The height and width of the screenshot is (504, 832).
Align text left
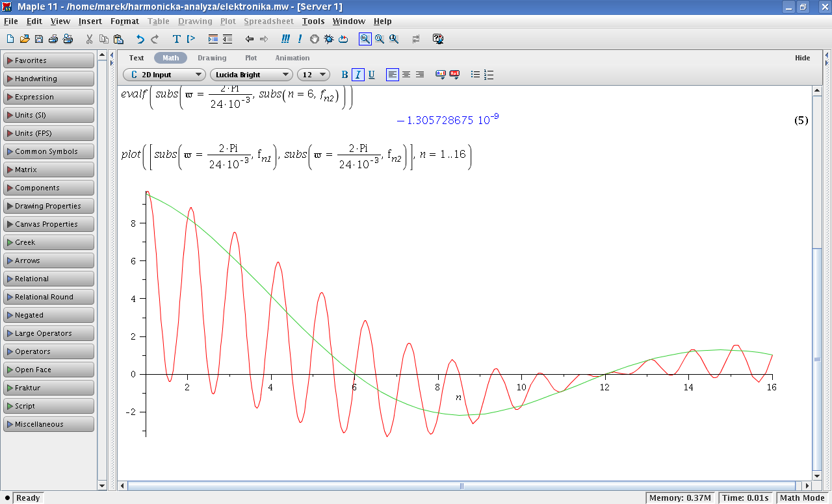392,75
